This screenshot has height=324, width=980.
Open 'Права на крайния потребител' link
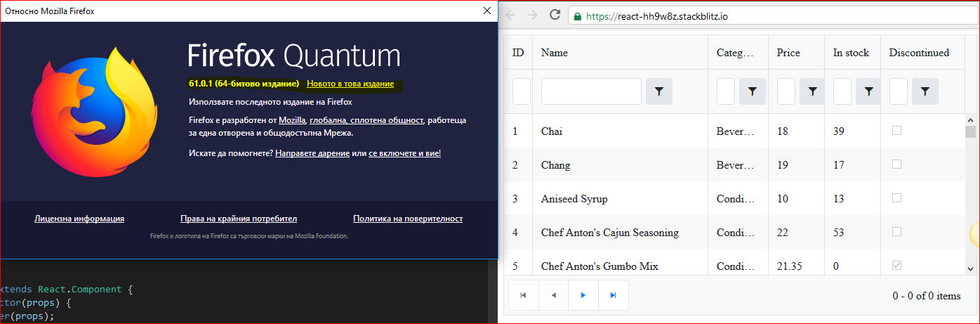pyautogui.click(x=239, y=219)
